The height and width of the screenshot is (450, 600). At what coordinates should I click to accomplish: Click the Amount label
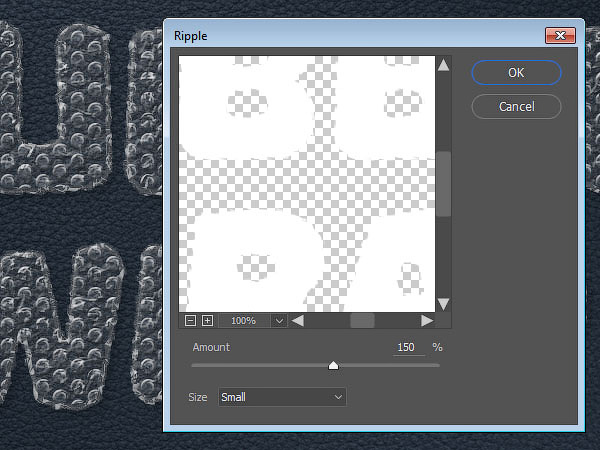(x=211, y=347)
